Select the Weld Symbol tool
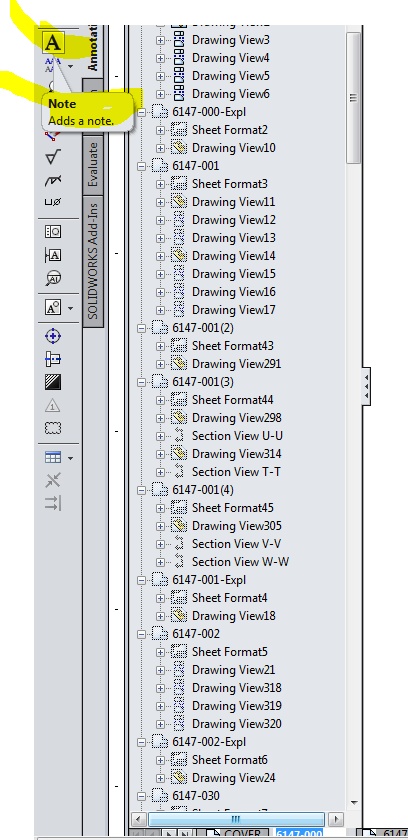Image resolution: width=408 pixels, height=840 pixels. pos(53,181)
